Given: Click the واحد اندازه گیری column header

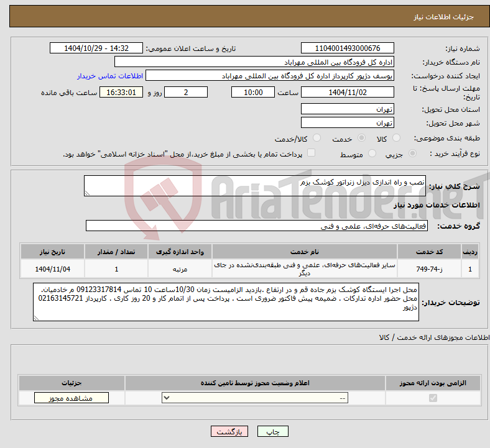Looking at the screenshot, I should coord(180,252).
